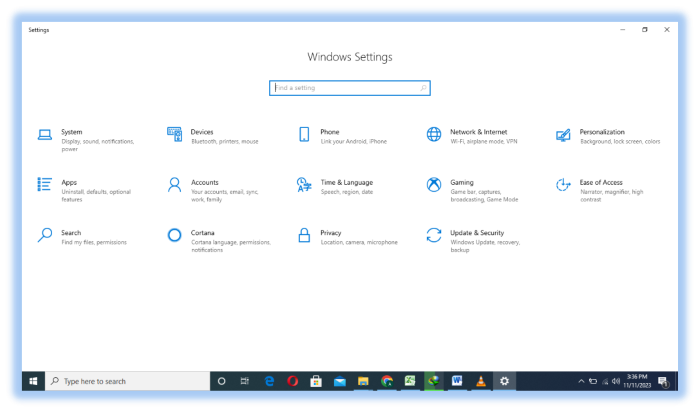Switch to Word on the taskbar

pos(457,381)
